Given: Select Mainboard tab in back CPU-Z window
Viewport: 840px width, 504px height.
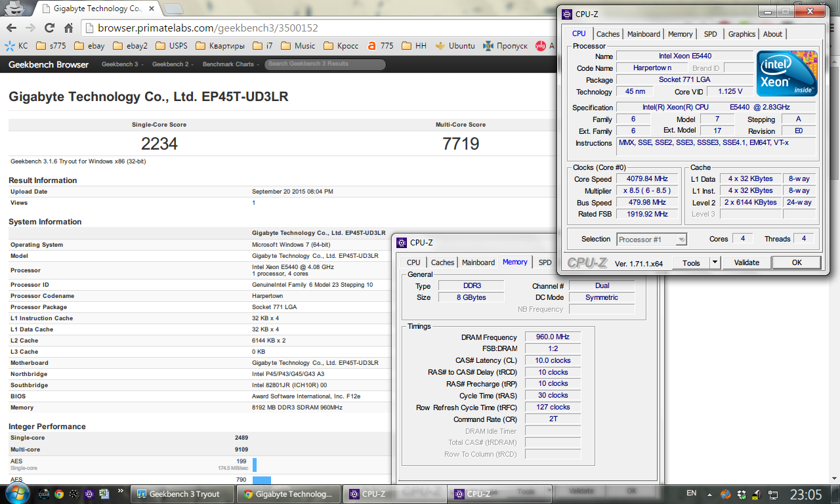Looking at the screenshot, I should (478, 262).
